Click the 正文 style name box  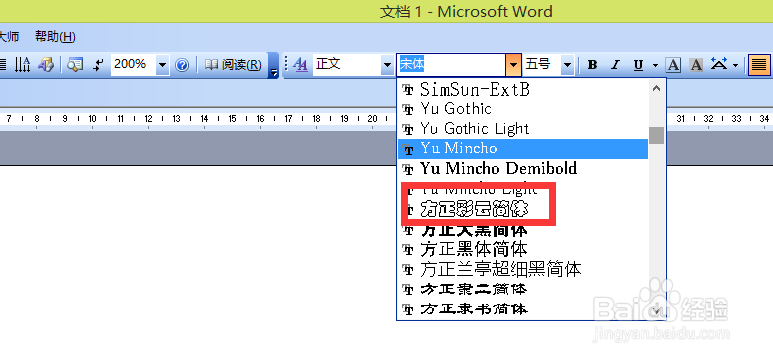coord(347,65)
